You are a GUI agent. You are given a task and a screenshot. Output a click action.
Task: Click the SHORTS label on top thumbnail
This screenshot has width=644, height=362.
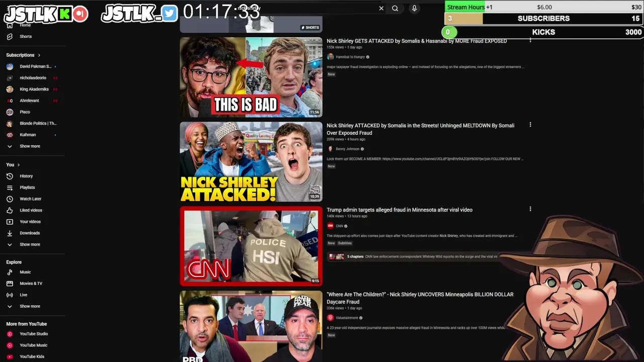[x=310, y=28]
